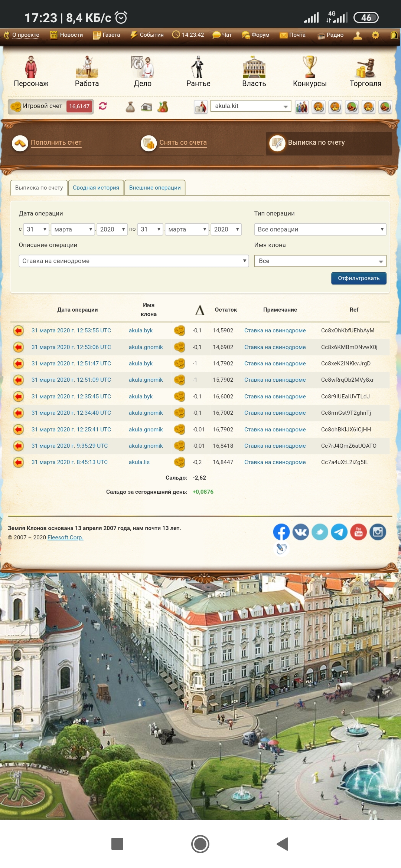Open the Telegram channel icon

[x=339, y=532]
